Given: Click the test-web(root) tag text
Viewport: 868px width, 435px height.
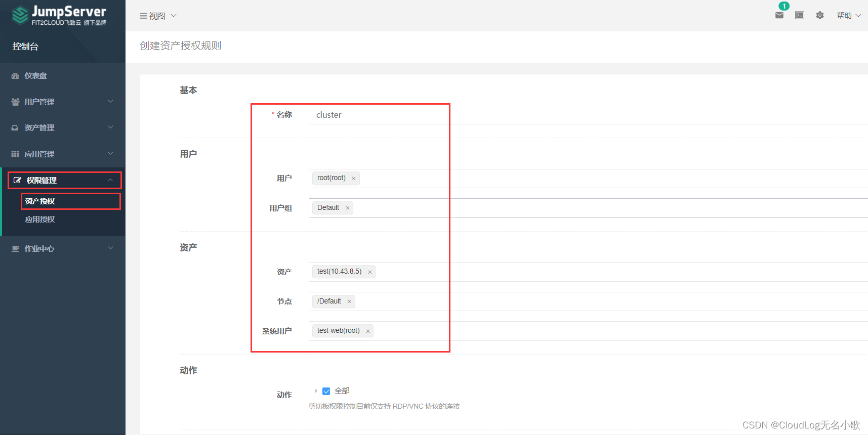Looking at the screenshot, I should tap(339, 331).
